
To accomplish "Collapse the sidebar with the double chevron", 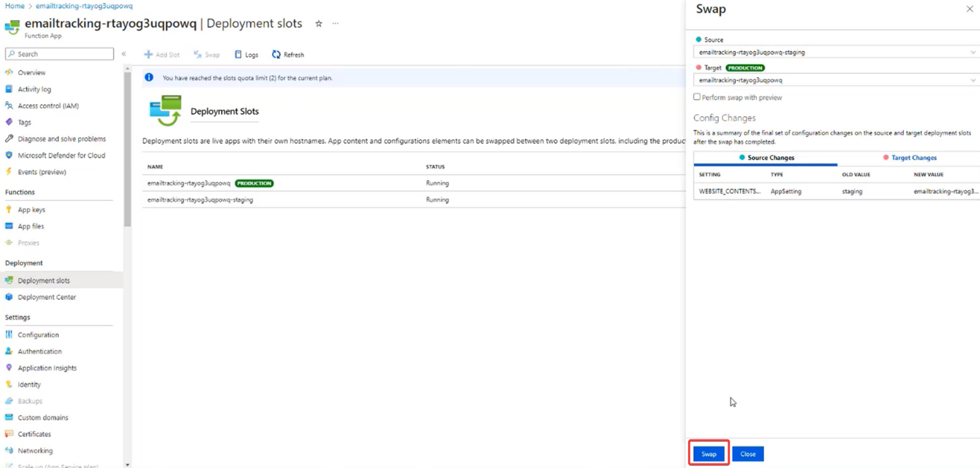I will coord(124,54).
